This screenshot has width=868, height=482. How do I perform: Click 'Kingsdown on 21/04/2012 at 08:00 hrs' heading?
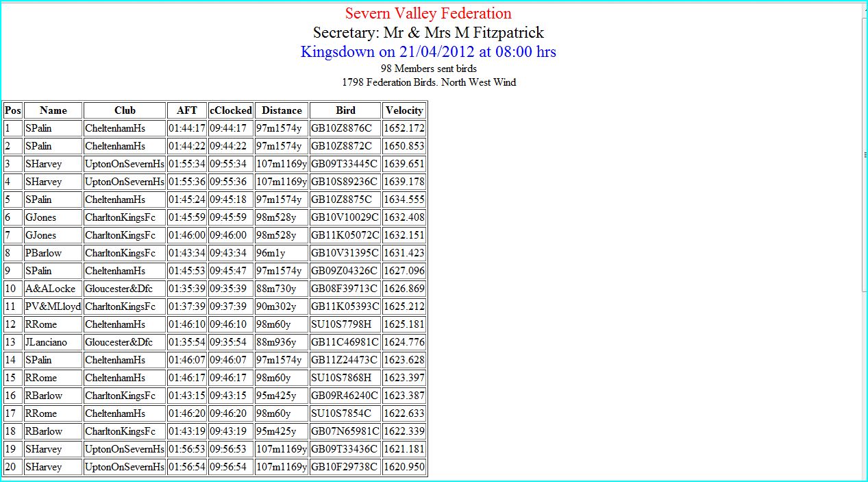coord(428,52)
